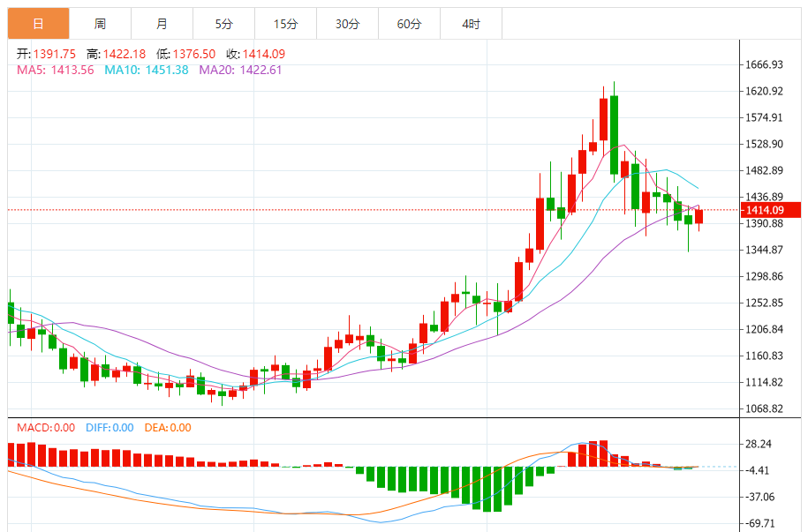Choose the 30分 interval tab

pyautogui.click(x=347, y=24)
